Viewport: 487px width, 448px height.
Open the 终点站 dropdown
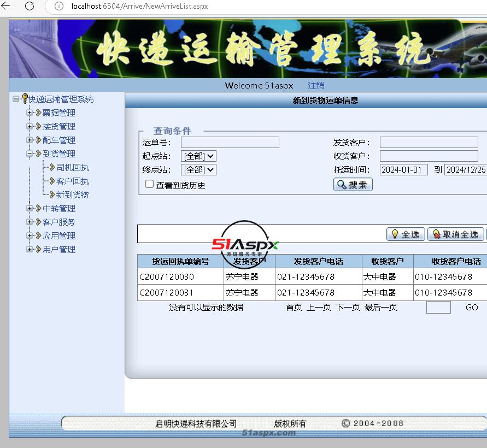coord(198,169)
